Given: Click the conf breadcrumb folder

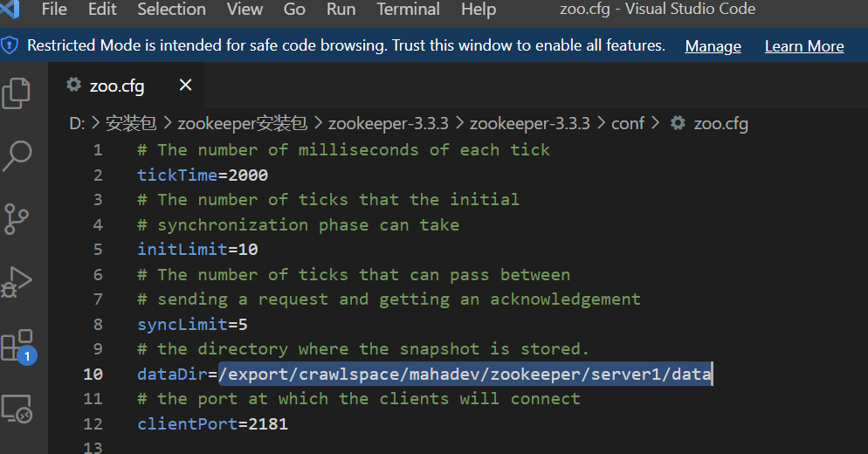Looking at the screenshot, I should pos(628,123).
